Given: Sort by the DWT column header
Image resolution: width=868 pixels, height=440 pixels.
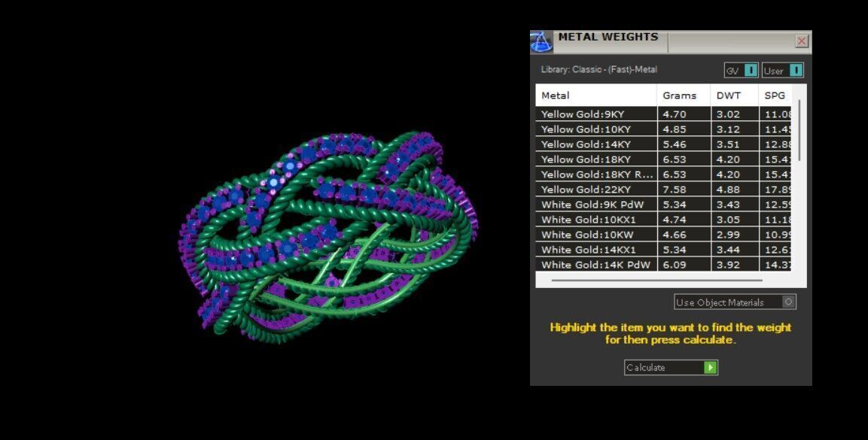Looking at the screenshot, I should click(735, 95).
